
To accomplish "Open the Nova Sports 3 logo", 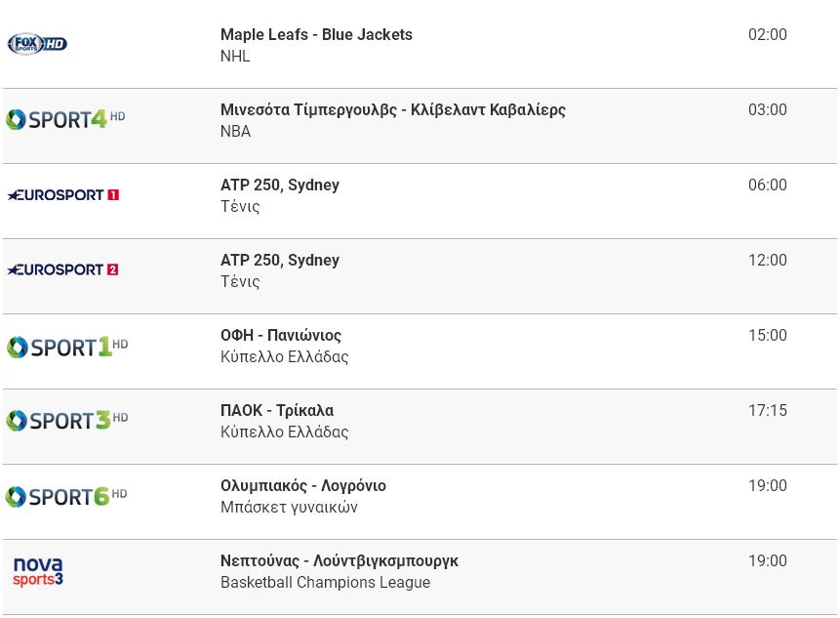I will pyautogui.click(x=38, y=571).
